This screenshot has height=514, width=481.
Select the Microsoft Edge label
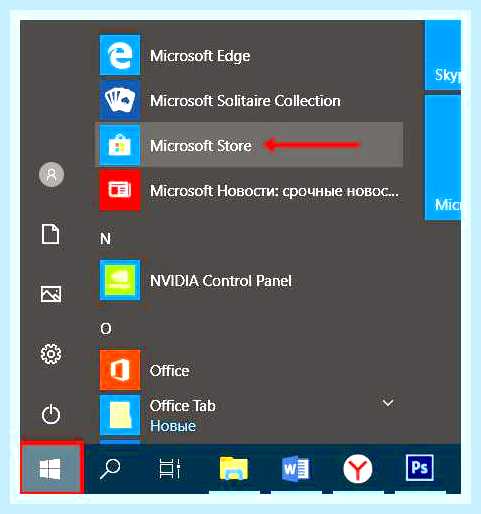200,56
